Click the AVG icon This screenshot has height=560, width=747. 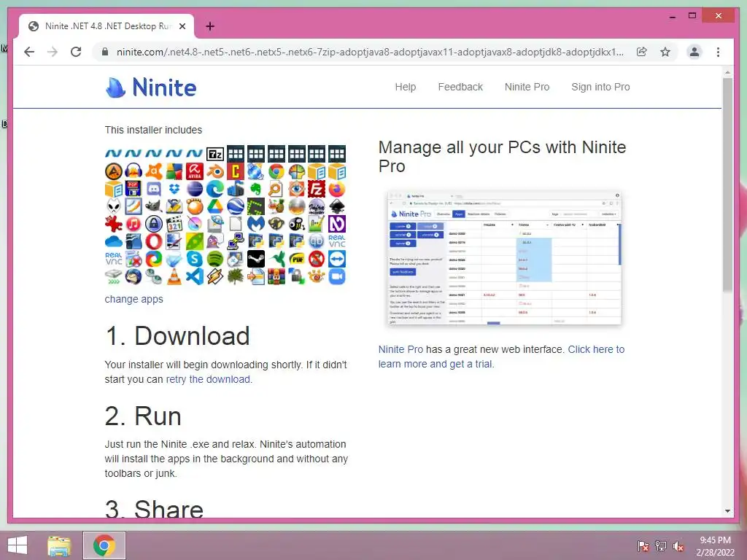174,171
